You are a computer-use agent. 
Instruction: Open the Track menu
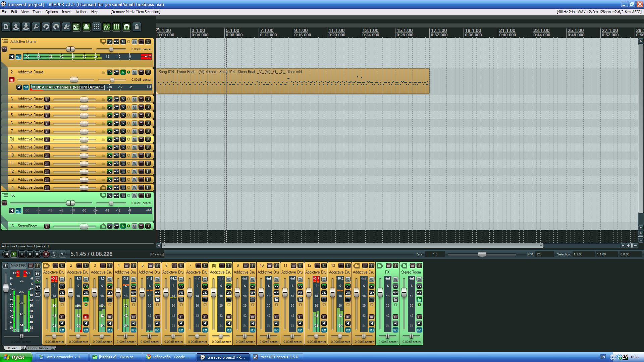click(x=37, y=12)
